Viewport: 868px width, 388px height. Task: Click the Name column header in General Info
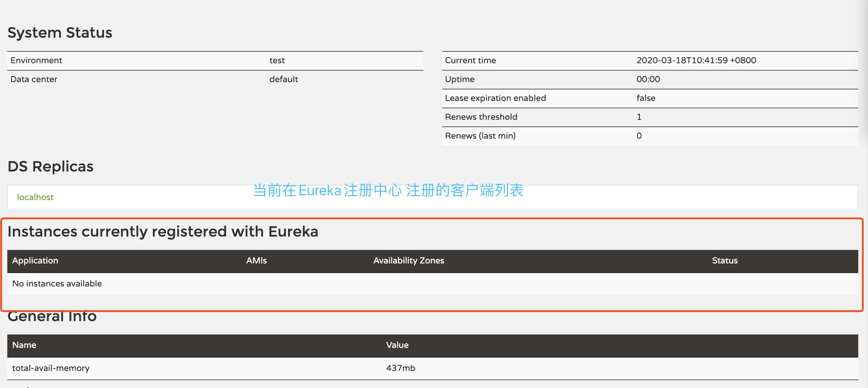(x=24, y=345)
